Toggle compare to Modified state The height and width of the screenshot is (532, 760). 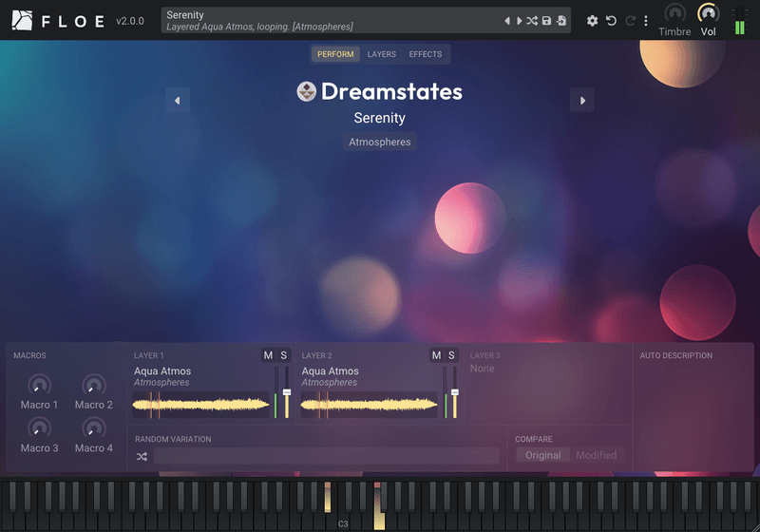click(x=597, y=455)
